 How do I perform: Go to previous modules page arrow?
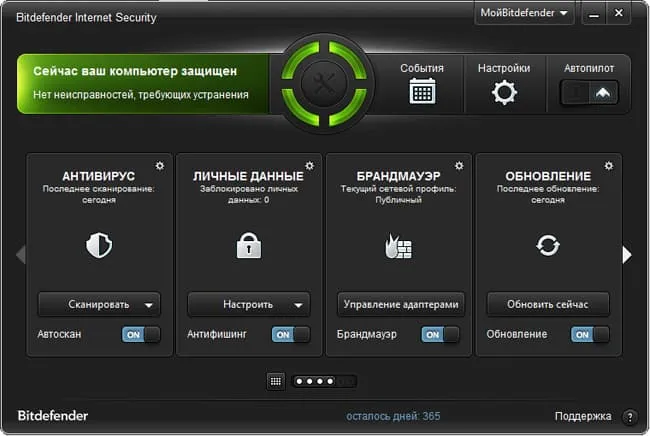pyautogui.click(x=21, y=254)
